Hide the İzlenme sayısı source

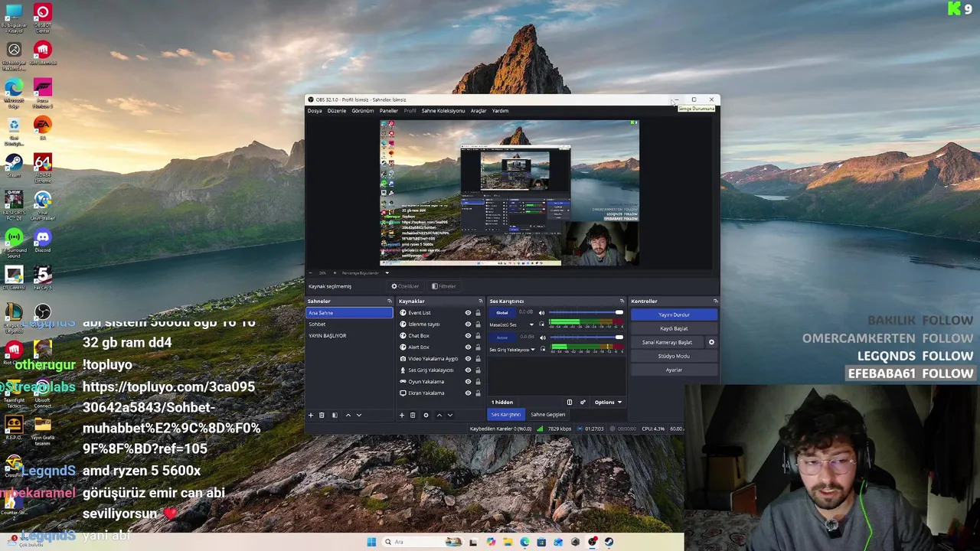[x=468, y=324]
